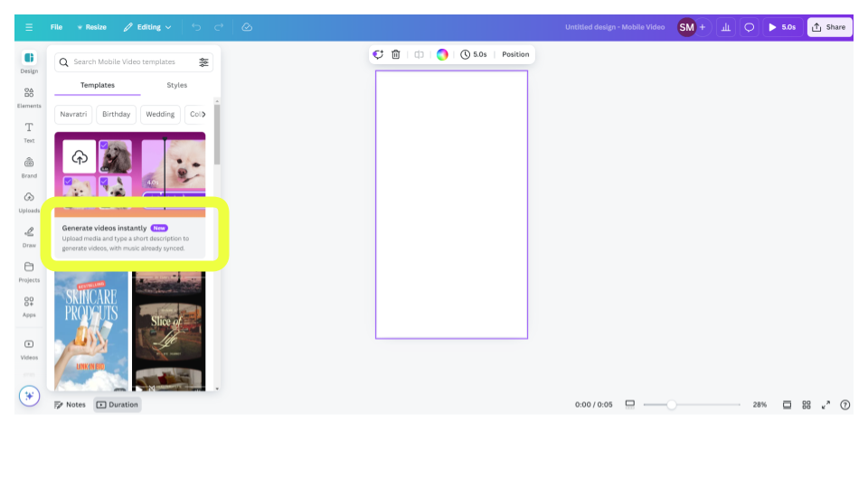This screenshot has width=868, height=488.
Task: Delete page using trash icon
Action: pos(396,54)
